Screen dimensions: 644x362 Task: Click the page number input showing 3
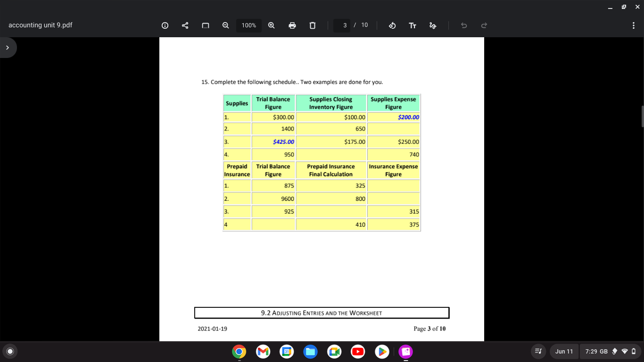click(344, 25)
